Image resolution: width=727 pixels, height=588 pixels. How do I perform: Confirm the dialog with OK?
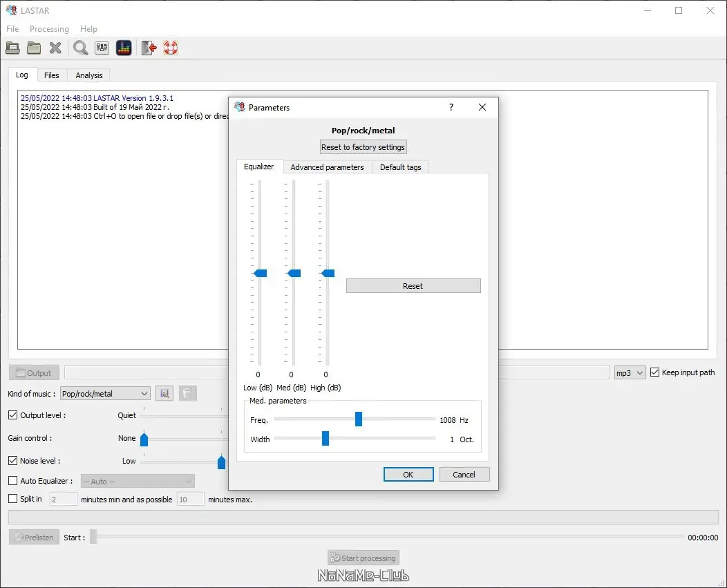click(408, 475)
